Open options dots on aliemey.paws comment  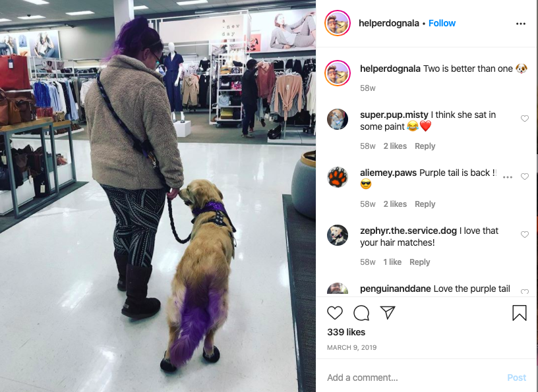coord(508,177)
